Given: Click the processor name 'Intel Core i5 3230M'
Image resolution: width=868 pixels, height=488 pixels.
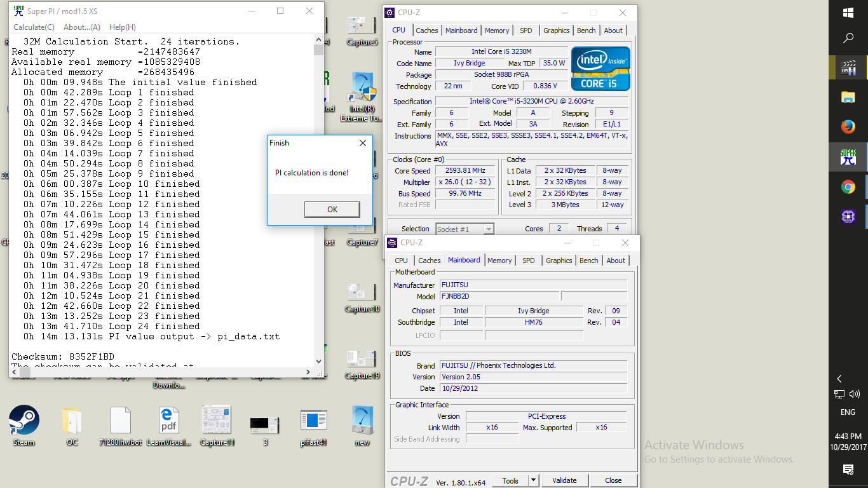Looking at the screenshot, I should point(502,51).
